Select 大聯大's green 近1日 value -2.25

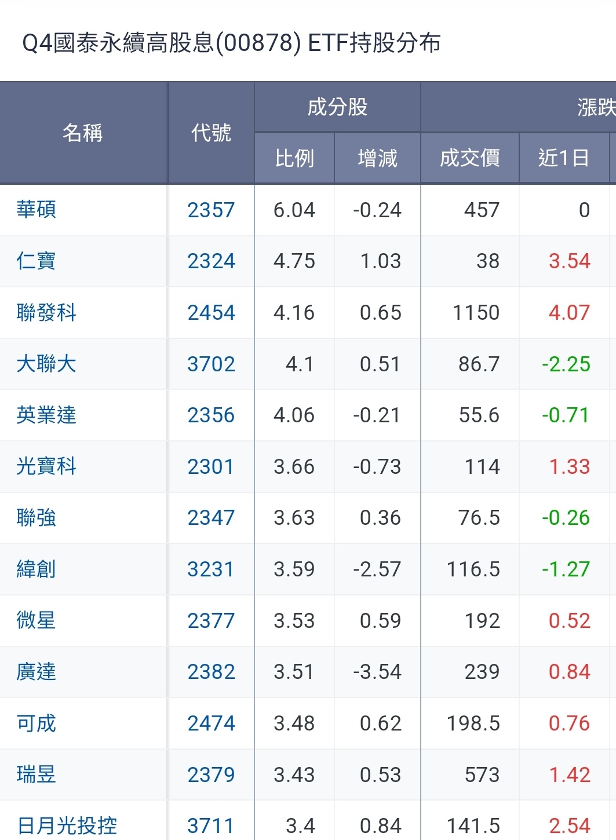click(566, 364)
